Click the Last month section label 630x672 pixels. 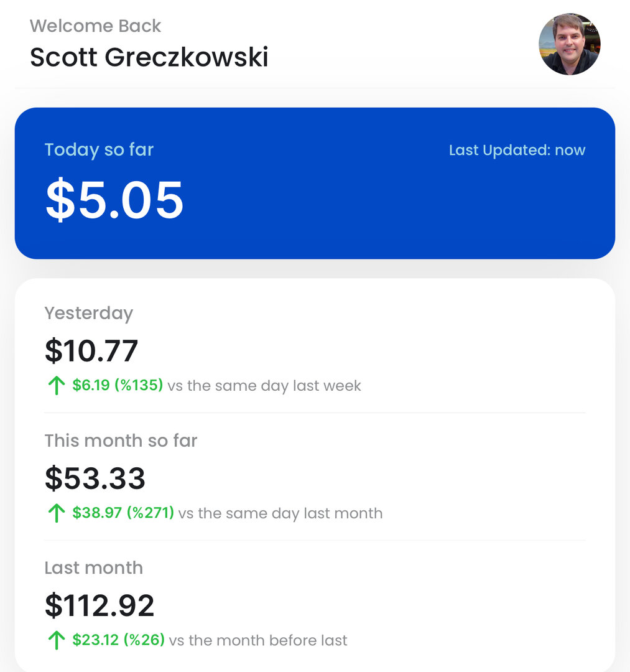click(x=94, y=568)
